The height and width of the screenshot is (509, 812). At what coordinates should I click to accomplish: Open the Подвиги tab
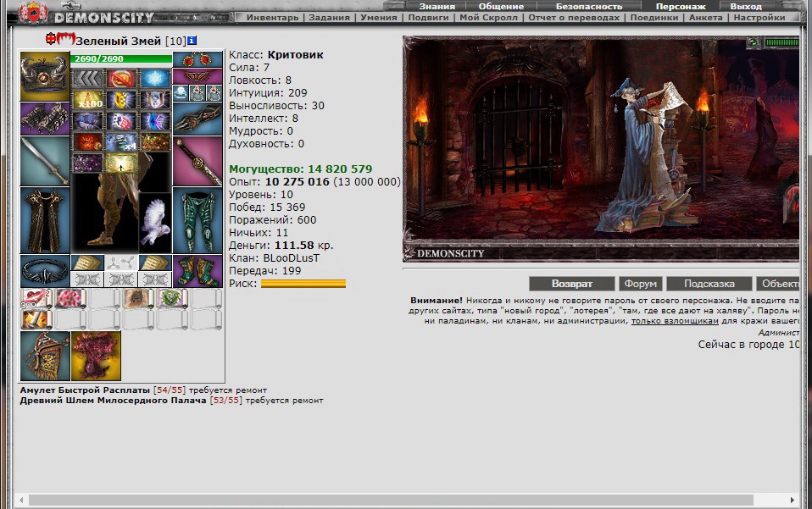pyautogui.click(x=428, y=17)
